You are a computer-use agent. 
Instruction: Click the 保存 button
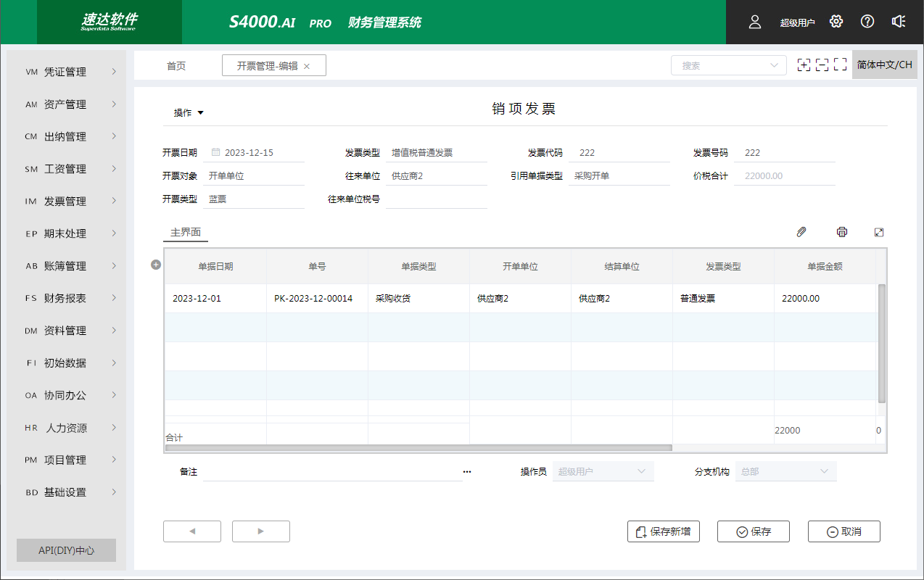pos(753,531)
